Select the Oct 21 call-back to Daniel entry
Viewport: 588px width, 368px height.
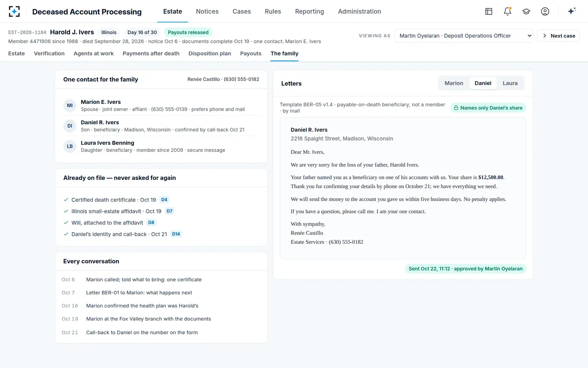pyautogui.click(x=161, y=332)
